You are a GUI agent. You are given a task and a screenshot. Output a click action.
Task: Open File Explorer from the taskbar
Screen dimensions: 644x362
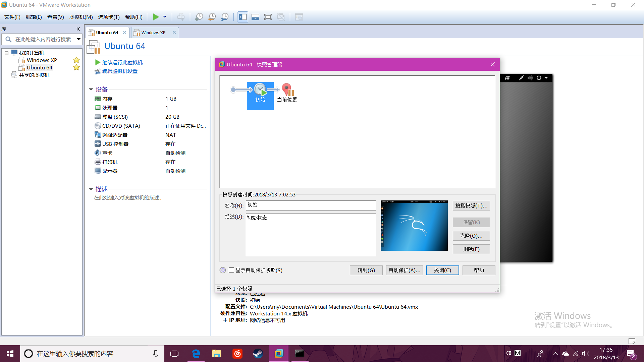pos(217,354)
